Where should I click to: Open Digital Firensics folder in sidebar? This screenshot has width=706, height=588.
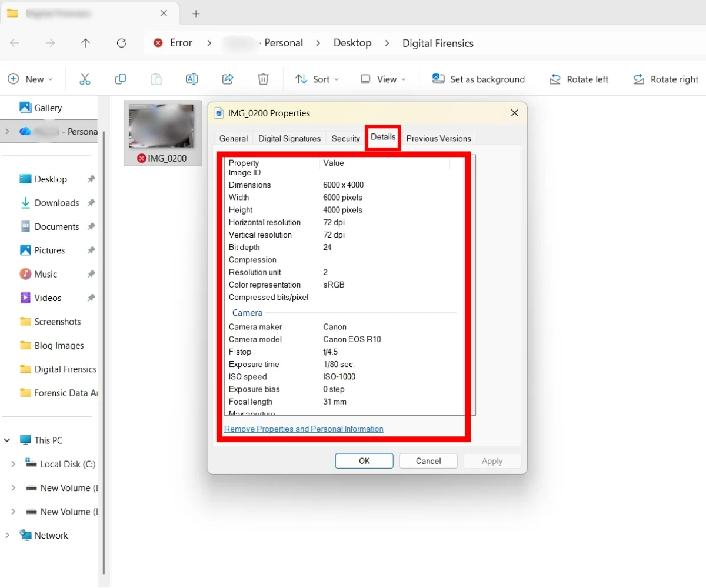click(58, 369)
